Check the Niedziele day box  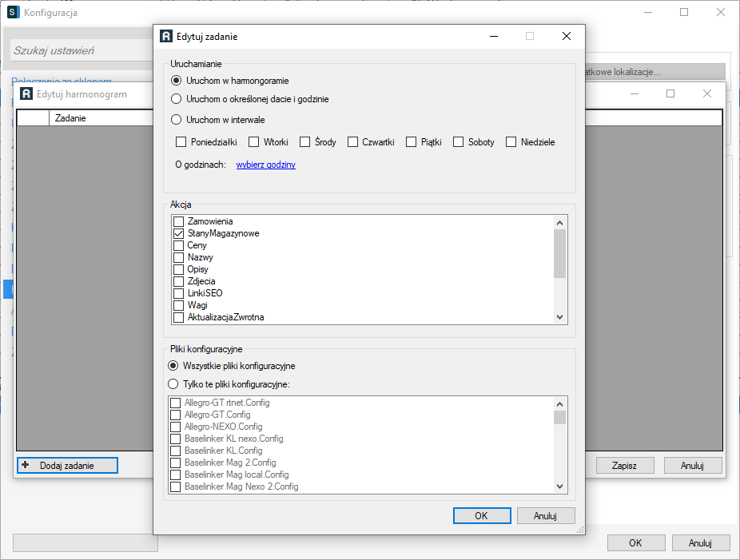click(x=511, y=142)
